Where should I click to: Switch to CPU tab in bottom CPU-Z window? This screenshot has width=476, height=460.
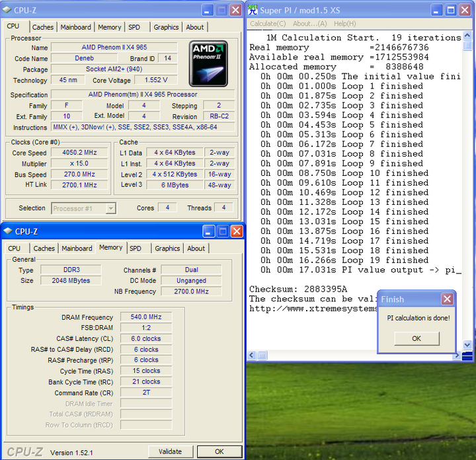[15, 249]
